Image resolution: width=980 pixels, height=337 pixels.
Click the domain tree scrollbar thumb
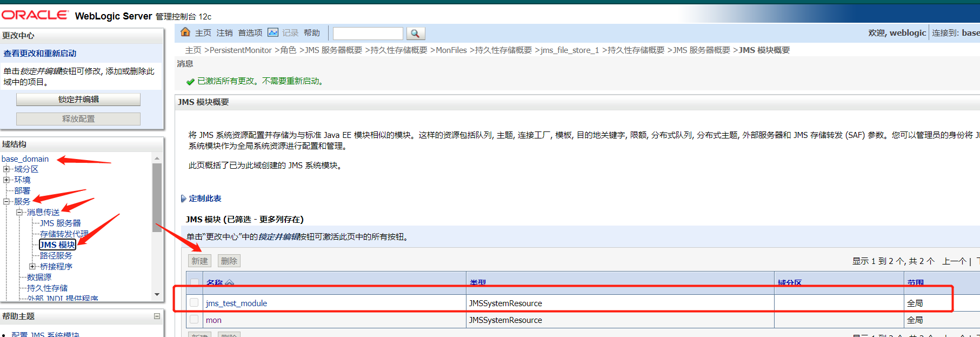(157, 197)
